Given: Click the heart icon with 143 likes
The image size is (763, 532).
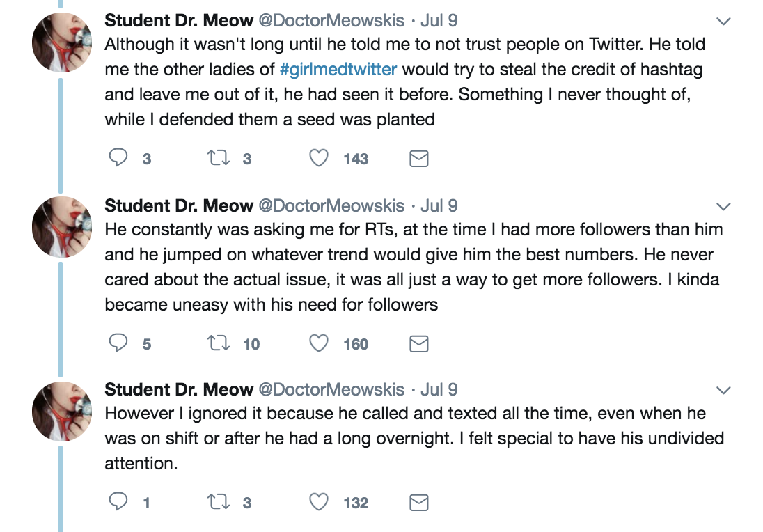Looking at the screenshot, I should [x=319, y=159].
